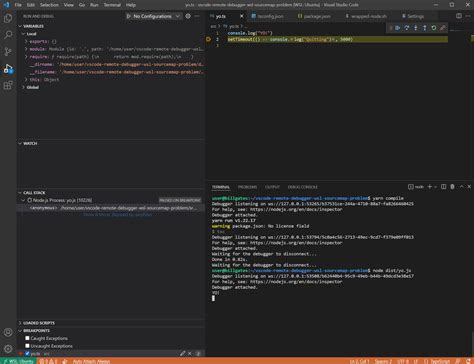Enable Uncaught Exceptions breakpoint
Screen dimensions: 474x364
(27, 346)
